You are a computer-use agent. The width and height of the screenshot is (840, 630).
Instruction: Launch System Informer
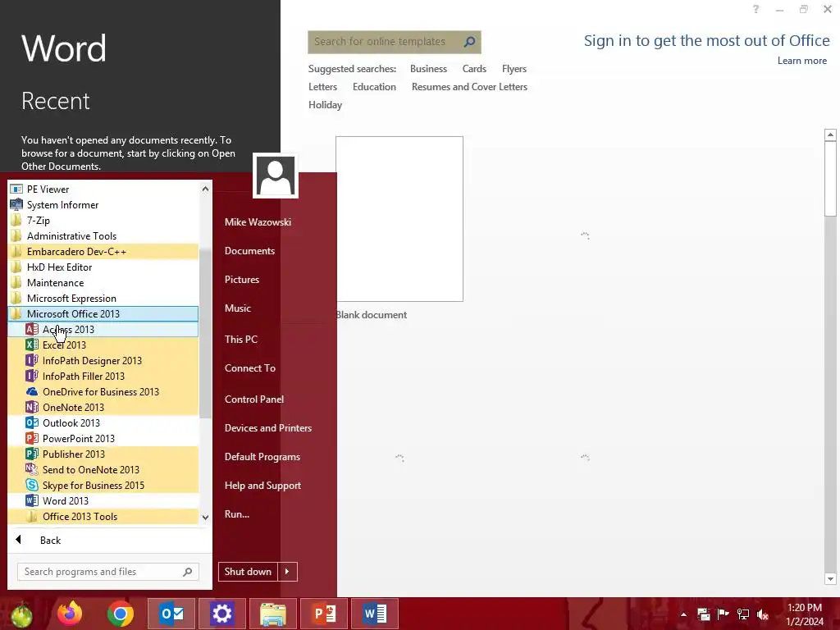click(x=103, y=204)
